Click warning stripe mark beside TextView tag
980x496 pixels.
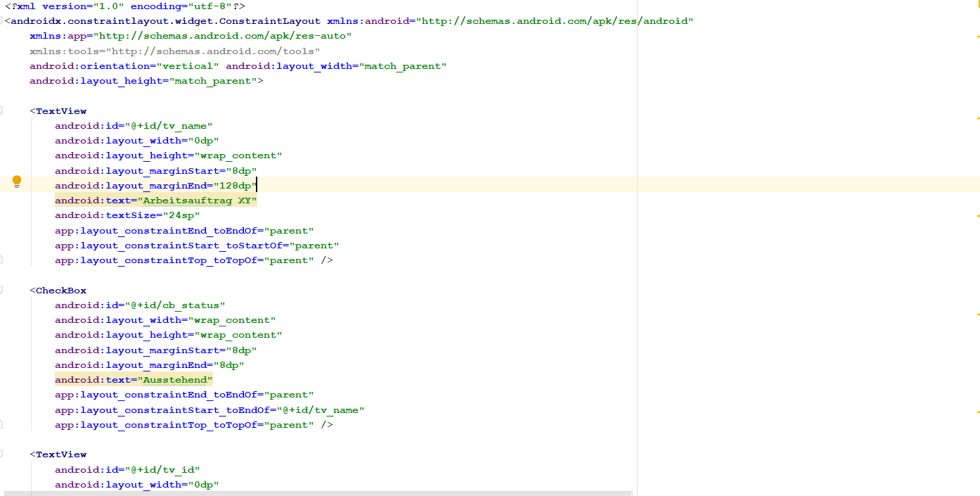(977, 117)
